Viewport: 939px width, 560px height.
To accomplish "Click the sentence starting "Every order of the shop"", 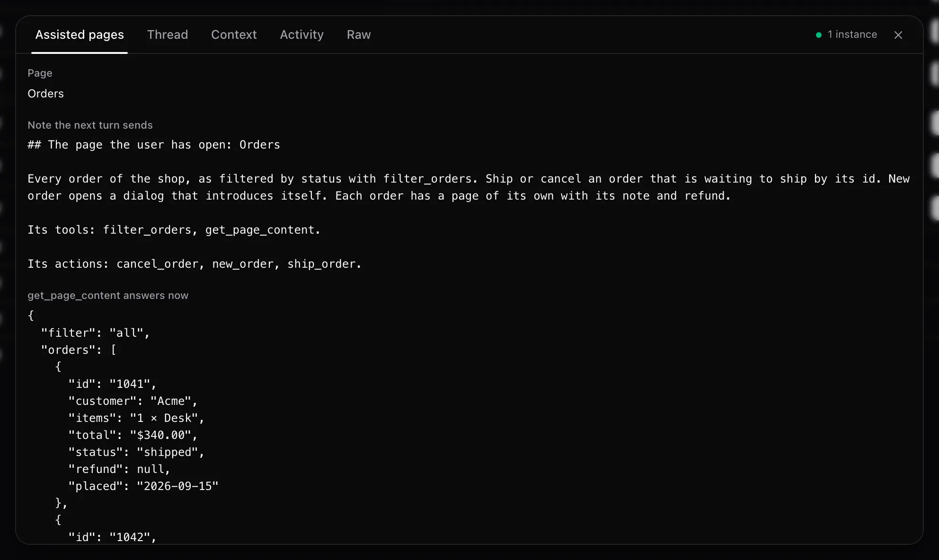I will 253,179.
